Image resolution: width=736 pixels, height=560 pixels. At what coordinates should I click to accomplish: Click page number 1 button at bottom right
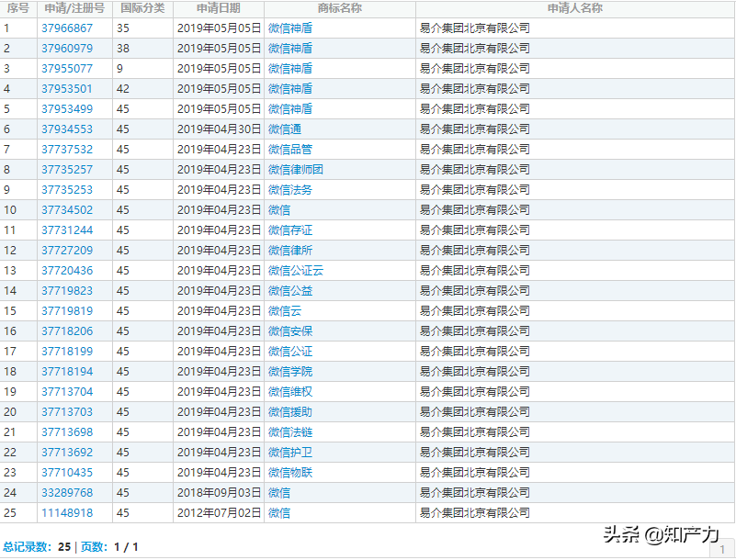(x=722, y=550)
